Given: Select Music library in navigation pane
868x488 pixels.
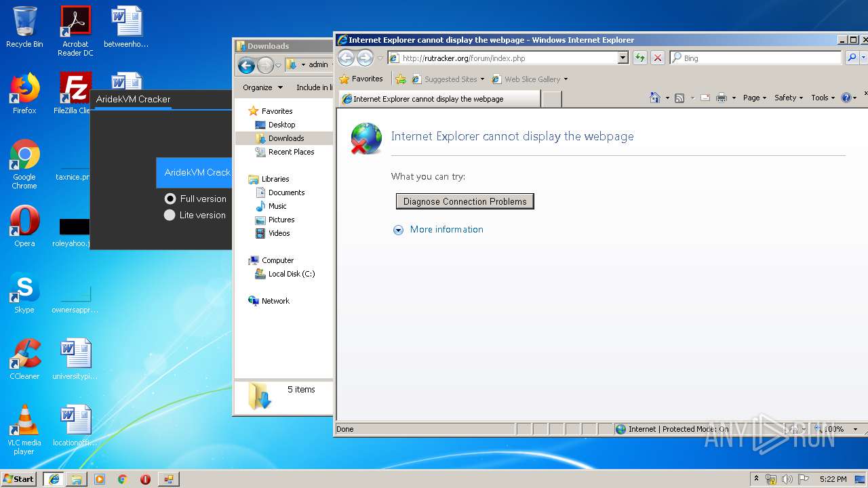Looking at the screenshot, I should (277, 206).
